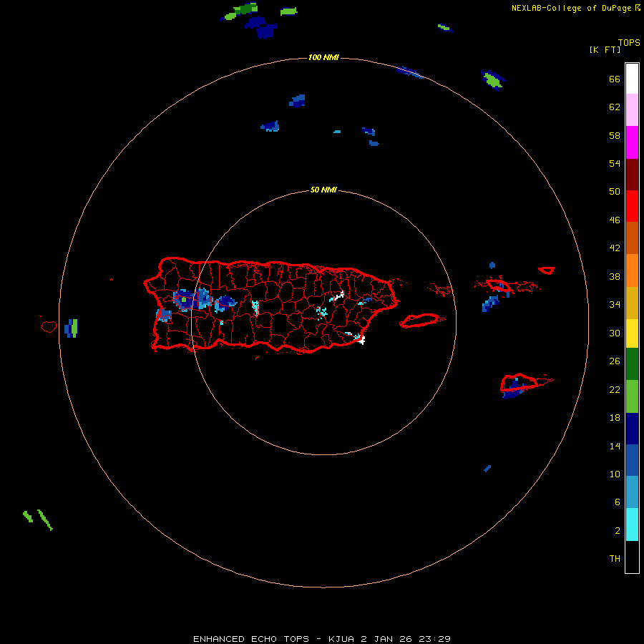Click the bright red legend swatch
The width and height of the screenshot is (644, 644).
click(x=632, y=206)
